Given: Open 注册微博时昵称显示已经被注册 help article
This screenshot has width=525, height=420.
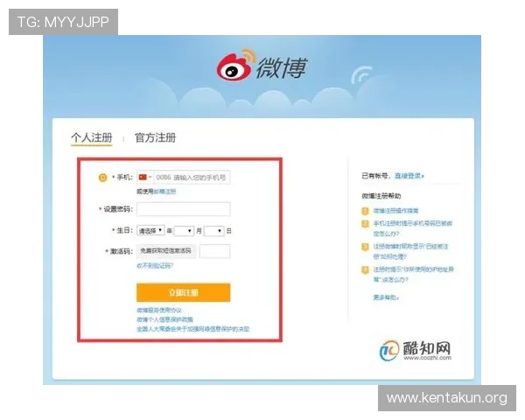Looking at the screenshot, I should [410, 251].
